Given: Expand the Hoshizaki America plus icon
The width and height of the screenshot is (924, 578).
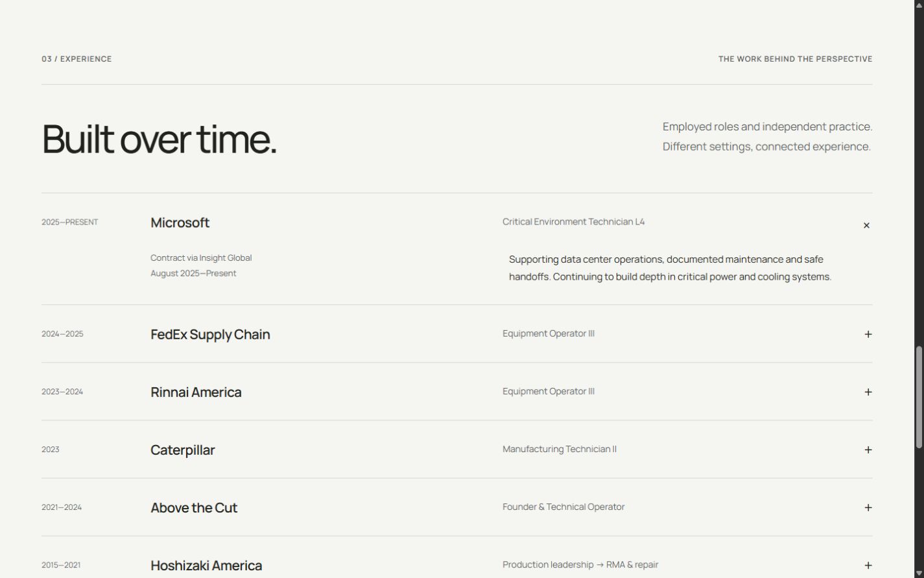Looking at the screenshot, I should pos(868,565).
